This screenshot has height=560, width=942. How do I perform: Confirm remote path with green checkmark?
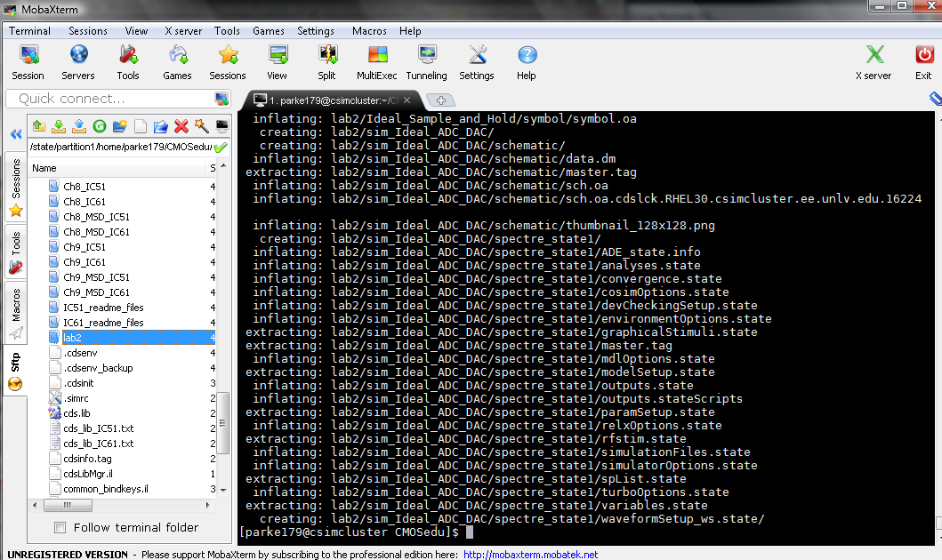coord(221,147)
